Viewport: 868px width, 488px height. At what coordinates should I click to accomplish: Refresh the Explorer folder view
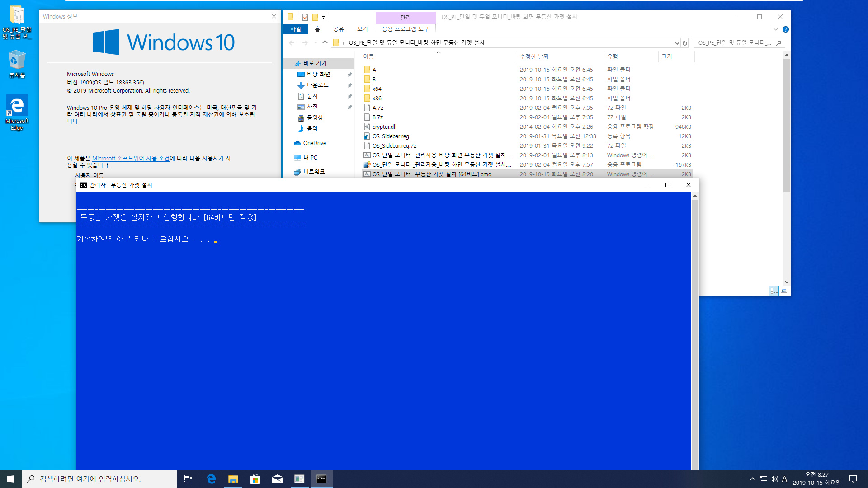[x=685, y=43]
